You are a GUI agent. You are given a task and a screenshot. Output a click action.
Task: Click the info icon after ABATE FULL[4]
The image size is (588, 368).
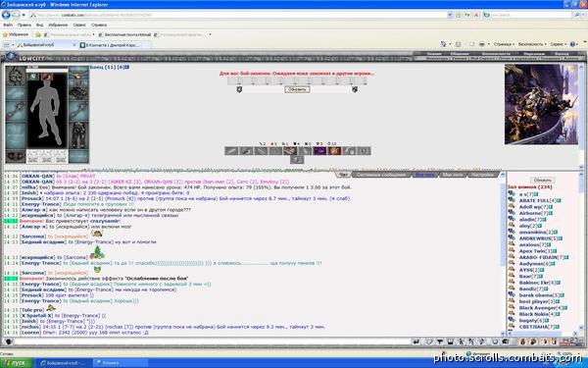(559, 200)
